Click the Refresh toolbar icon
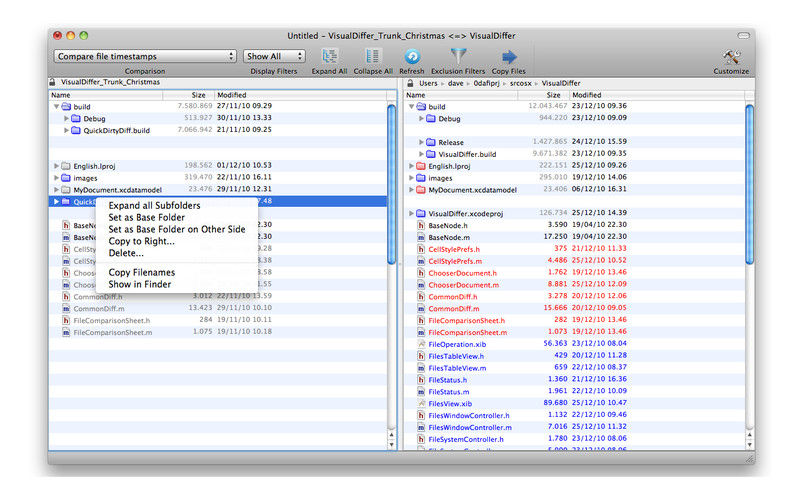 412,56
